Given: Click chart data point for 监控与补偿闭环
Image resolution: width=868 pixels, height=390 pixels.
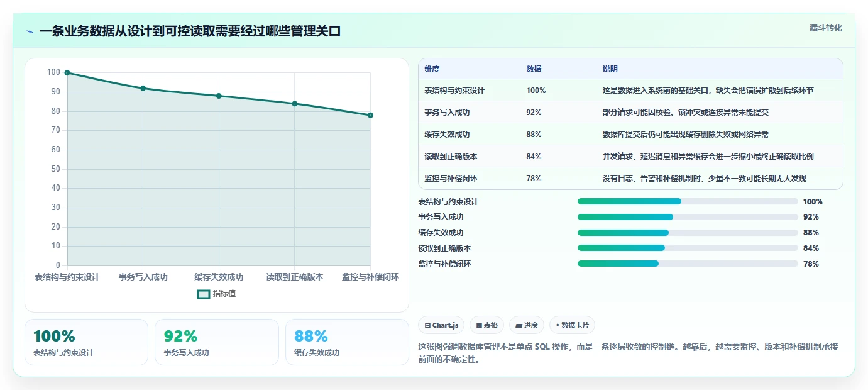Looking at the screenshot, I should click(370, 115).
